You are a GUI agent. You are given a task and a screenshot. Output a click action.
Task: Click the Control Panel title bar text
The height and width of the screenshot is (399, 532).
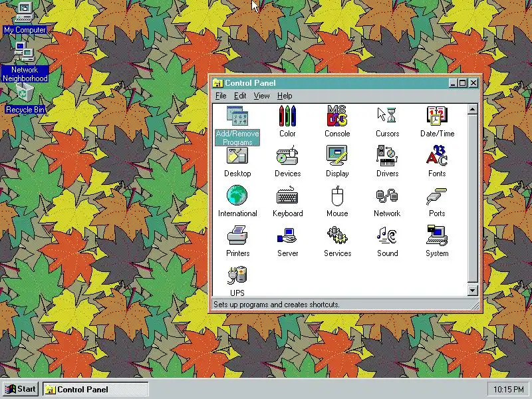pos(251,83)
